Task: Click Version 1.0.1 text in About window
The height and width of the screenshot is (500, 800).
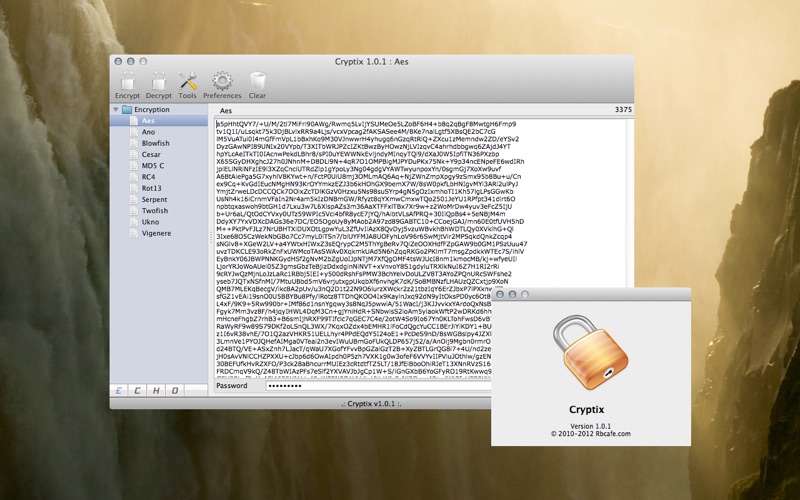Action: coord(590,426)
